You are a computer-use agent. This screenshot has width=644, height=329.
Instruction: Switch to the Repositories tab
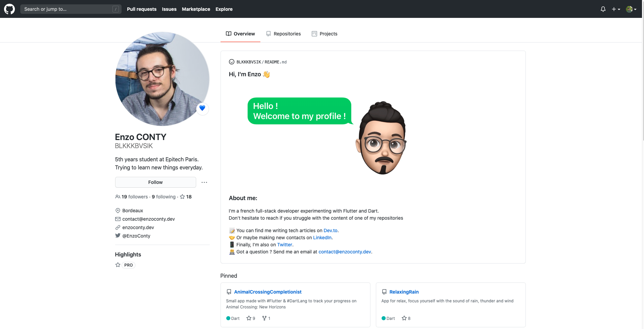[x=283, y=34]
